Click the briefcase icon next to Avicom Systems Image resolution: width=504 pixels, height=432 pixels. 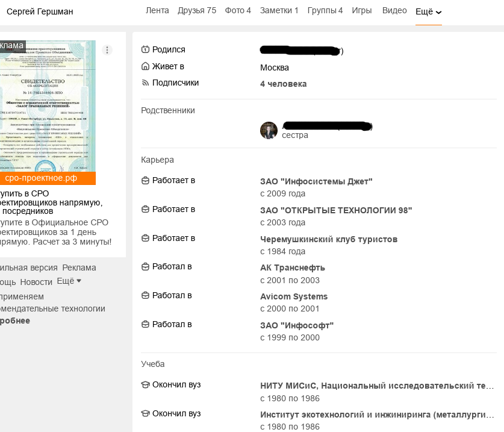145,296
